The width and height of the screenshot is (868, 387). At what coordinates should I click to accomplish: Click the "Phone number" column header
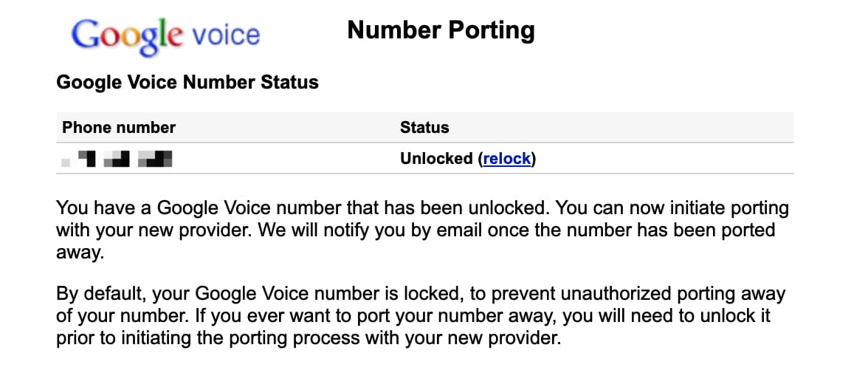pyautogui.click(x=119, y=127)
